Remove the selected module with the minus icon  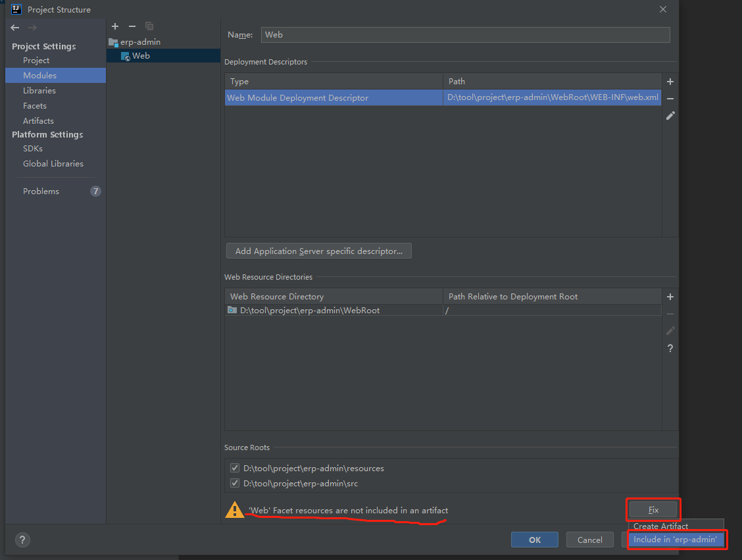(x=132, y=26)
